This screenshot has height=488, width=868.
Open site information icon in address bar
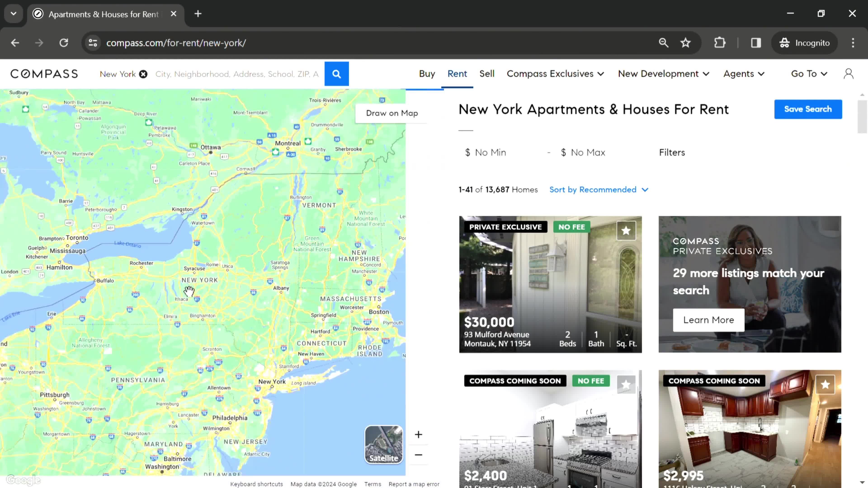93,43
